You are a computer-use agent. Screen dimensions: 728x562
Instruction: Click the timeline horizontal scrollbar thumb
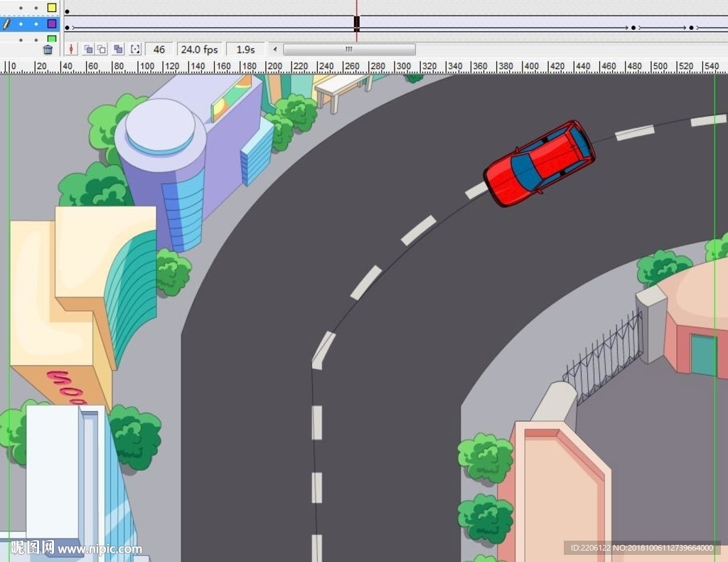point(349,50)
